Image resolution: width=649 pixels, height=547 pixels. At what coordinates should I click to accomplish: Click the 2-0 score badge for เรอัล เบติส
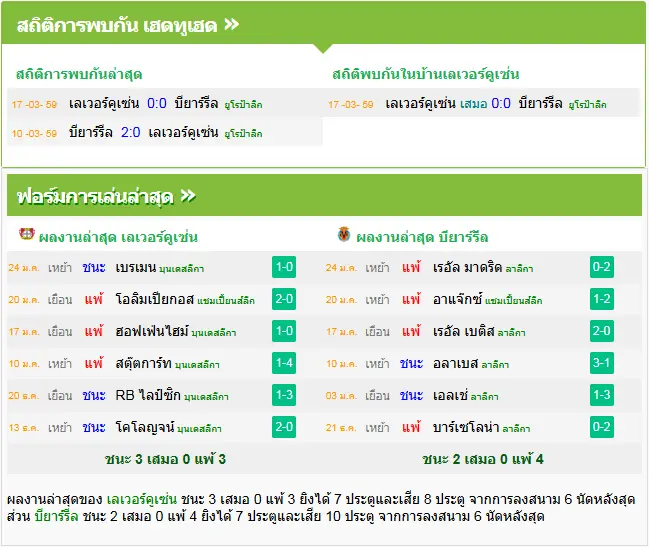click(601, 331)
